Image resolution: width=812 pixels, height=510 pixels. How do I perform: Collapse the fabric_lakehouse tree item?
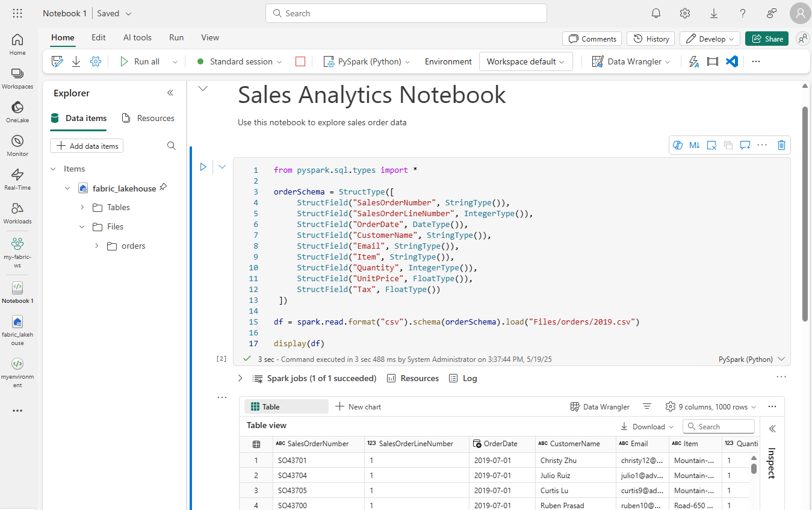[67, 188]
